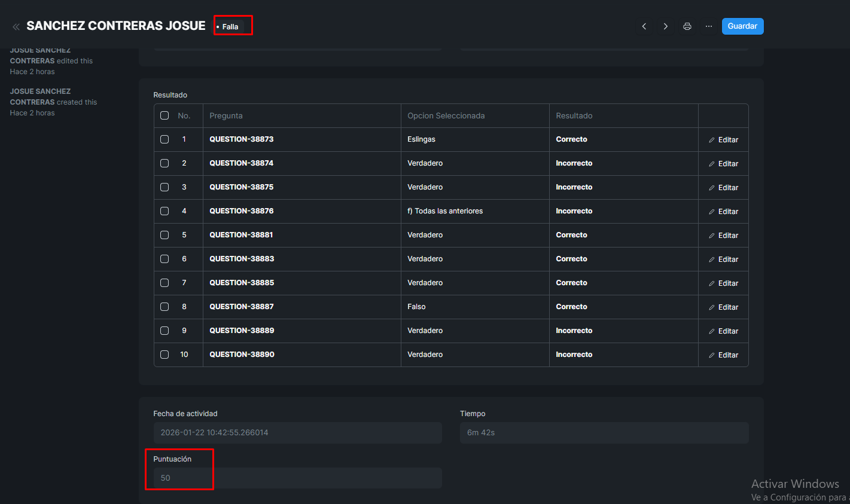Edit row 1 pencil for QUESTION-38873
The image size is (850, 504).
[723, 140]
